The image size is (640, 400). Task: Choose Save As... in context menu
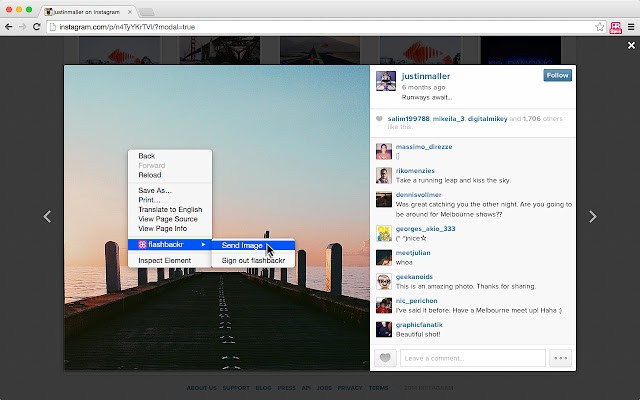[x=155, y=190]
